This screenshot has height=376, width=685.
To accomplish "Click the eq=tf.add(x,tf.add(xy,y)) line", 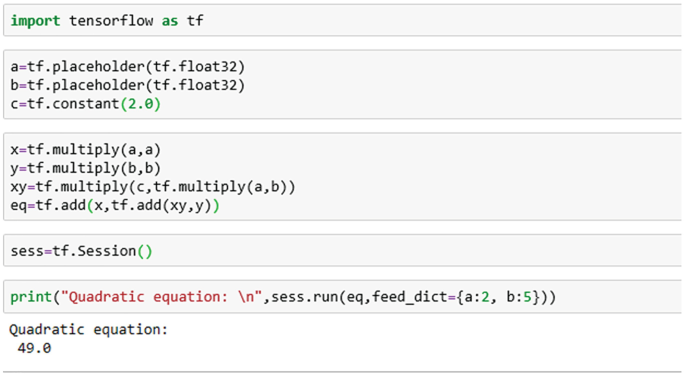I will point(115,205).
